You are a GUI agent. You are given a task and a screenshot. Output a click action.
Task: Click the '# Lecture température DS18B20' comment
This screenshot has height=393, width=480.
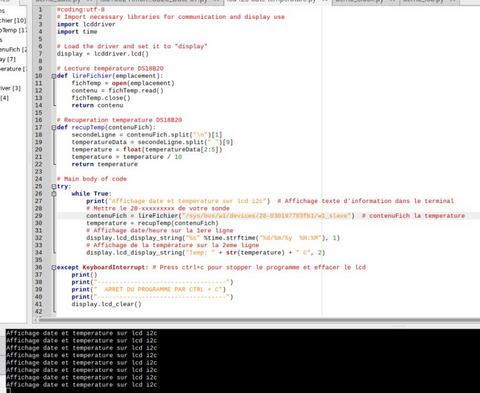pyautogui.click(x=110, y=69)
